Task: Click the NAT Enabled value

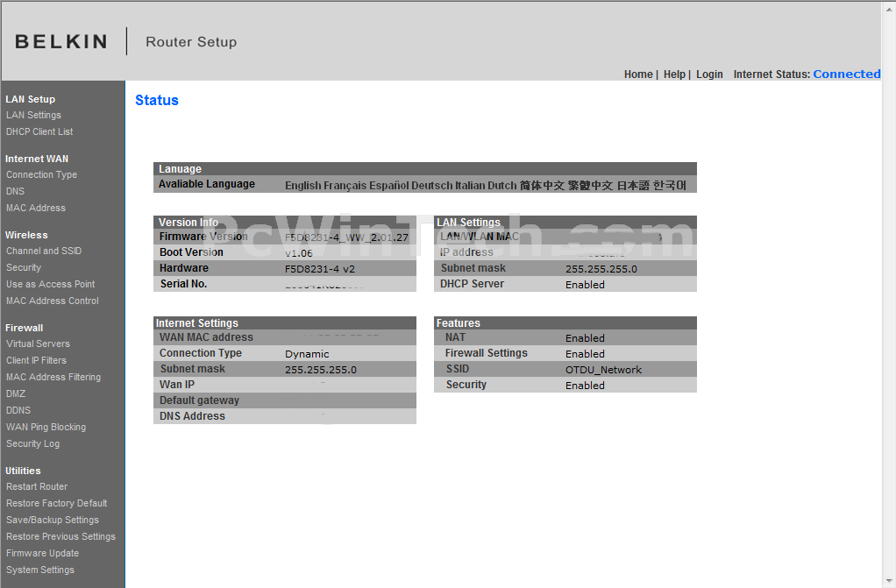Action: coord(585,338)
